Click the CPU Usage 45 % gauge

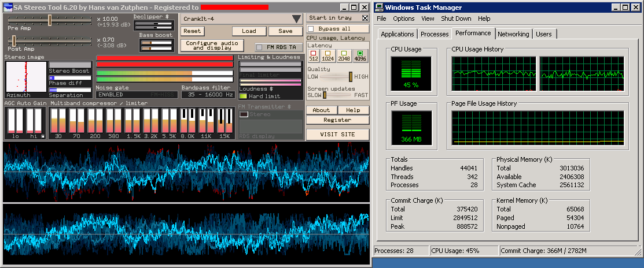pos(411,74)
